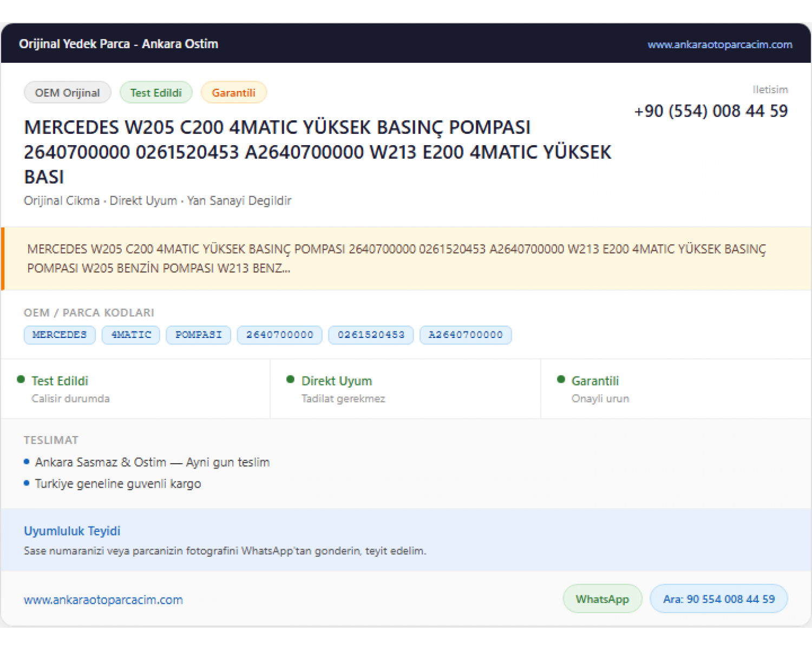Click blue bullet for Ankara Sasmaz delivery
This screenshot has height=650, width=812.
27,462
